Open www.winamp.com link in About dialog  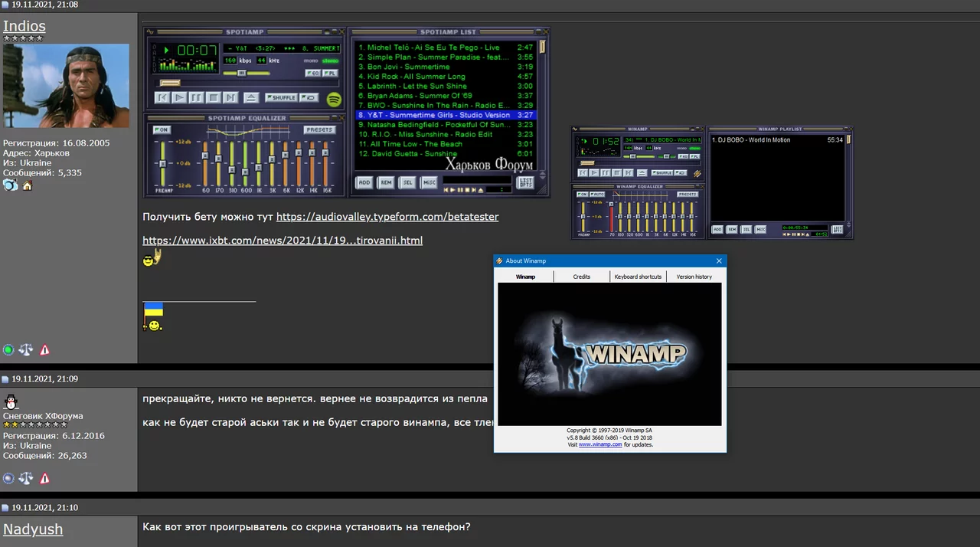[600, 444]
